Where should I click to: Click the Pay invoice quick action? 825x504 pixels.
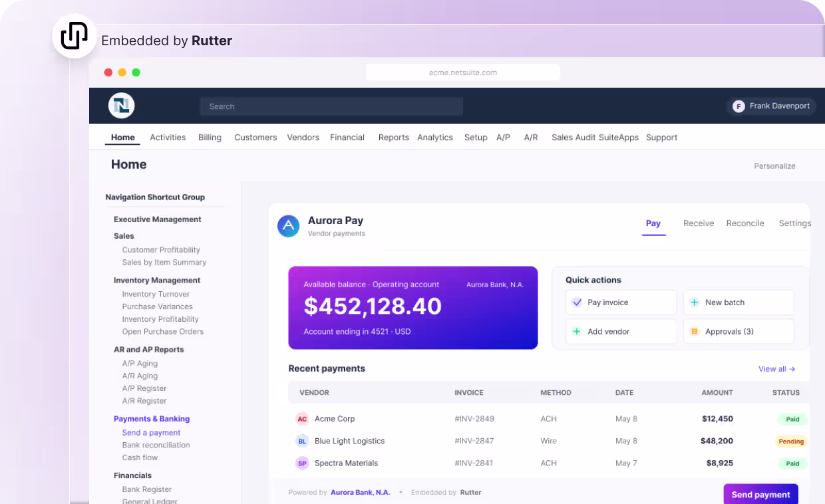point(621,303)
